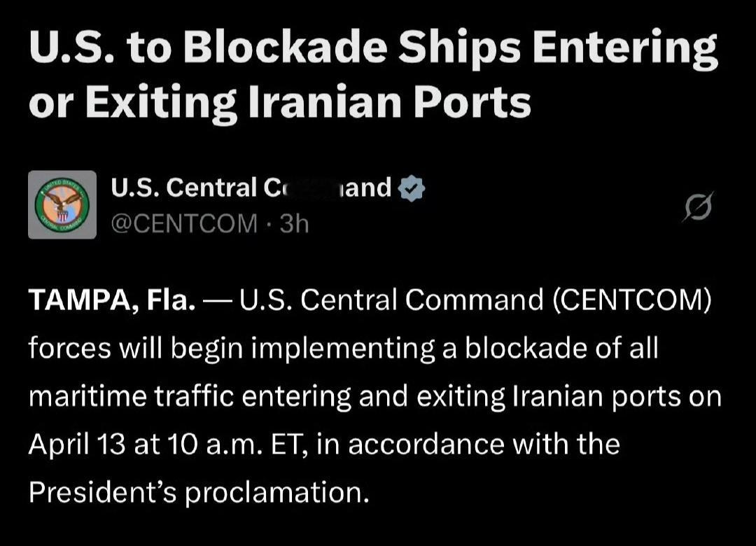Click the separator dot before 3h

tap(269, 224)
